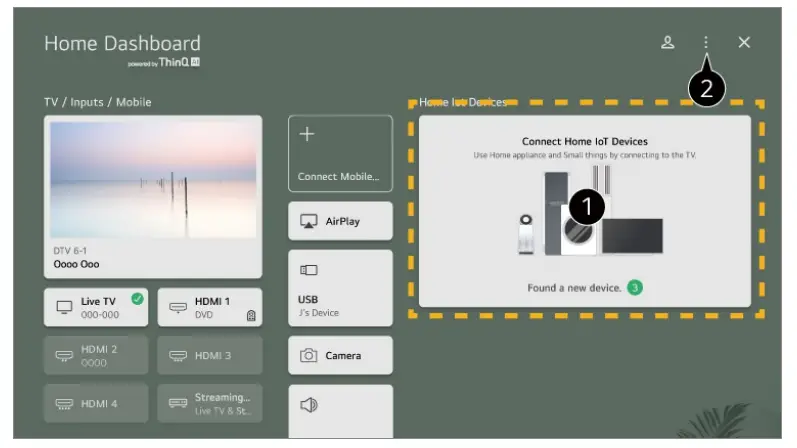Click the camera icon
This screenshot has width=797, height=448.
pos(309,355)
